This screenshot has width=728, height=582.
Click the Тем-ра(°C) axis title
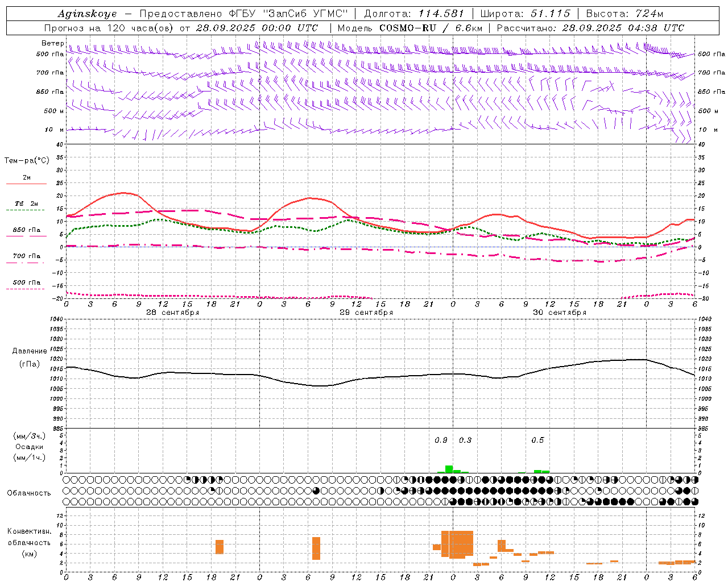[27, 161]
